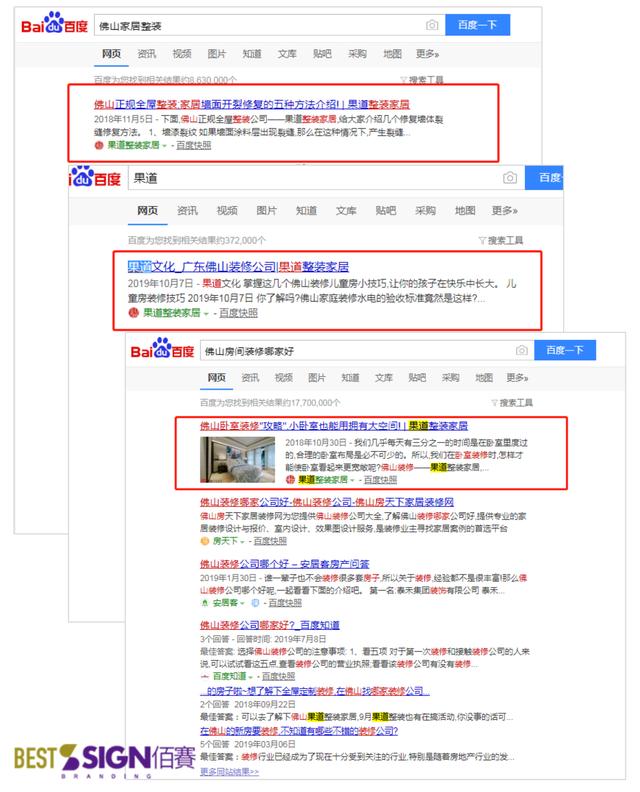
Task: Click blue shield badge beside 安居客
Action: point(255,603)
